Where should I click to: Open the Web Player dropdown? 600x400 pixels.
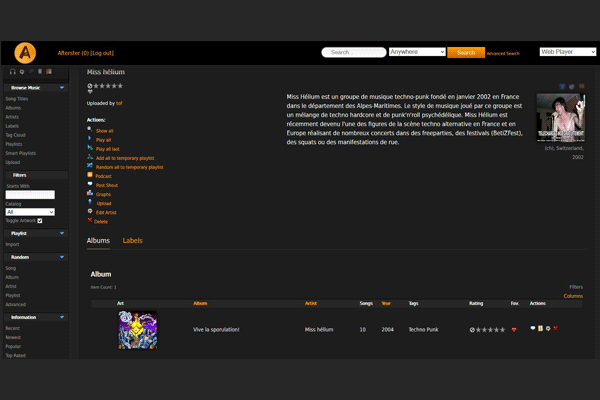tap(568, 52)
